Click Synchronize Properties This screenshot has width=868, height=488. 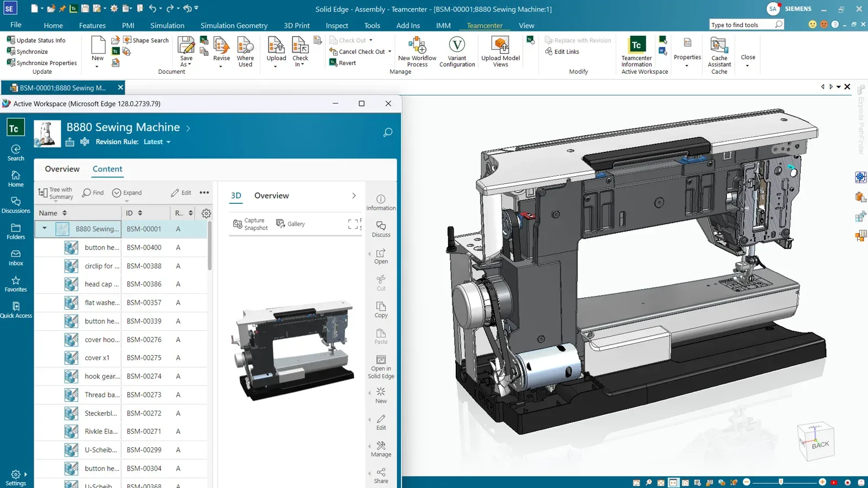click(x=42, y=63)
